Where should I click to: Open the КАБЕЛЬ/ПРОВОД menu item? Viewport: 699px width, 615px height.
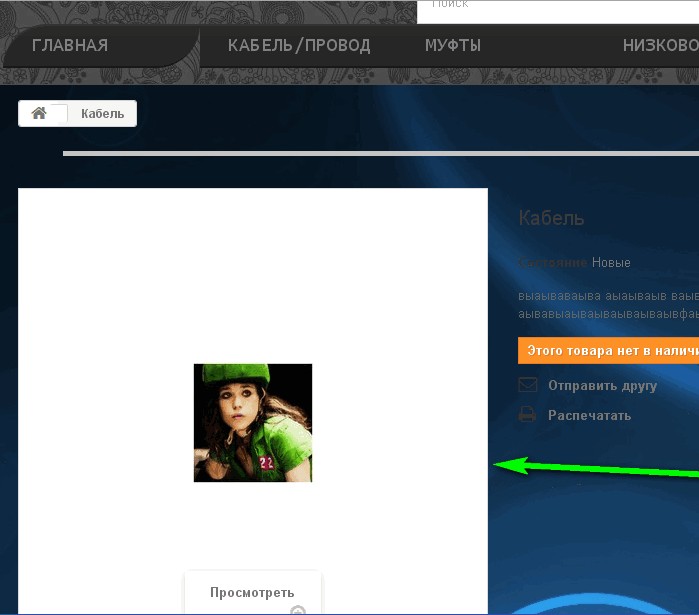(x=299, y=45)
